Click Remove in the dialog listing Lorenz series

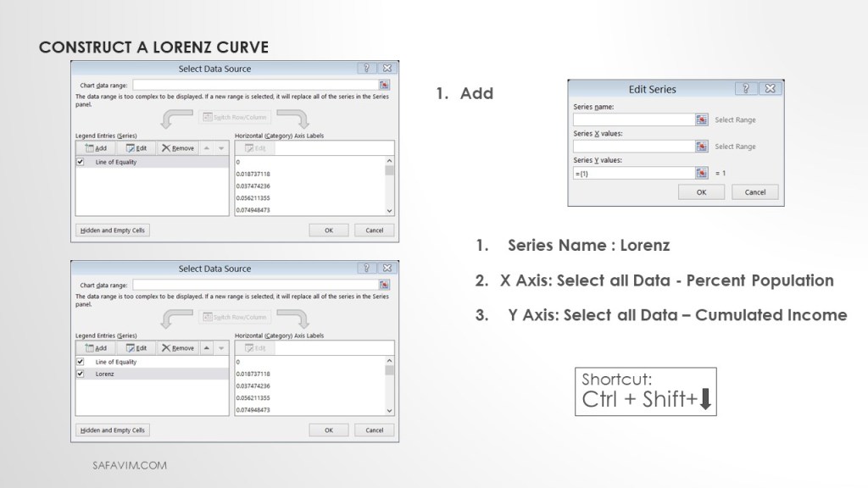[x=178, y=348]
